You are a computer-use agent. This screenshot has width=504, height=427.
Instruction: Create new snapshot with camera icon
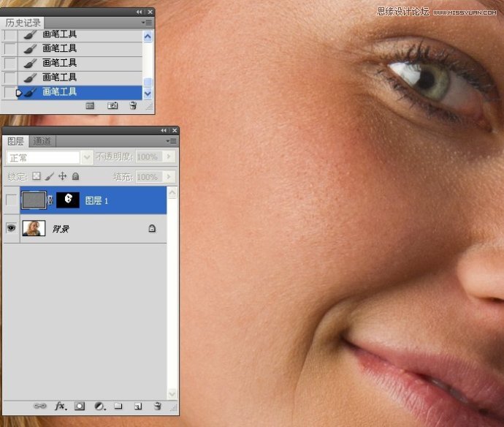[x=112, y=106]
